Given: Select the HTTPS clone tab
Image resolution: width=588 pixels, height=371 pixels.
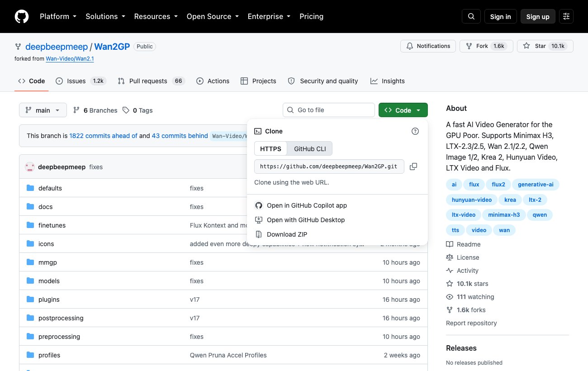Looking at the screenshot, I should 270,149.
